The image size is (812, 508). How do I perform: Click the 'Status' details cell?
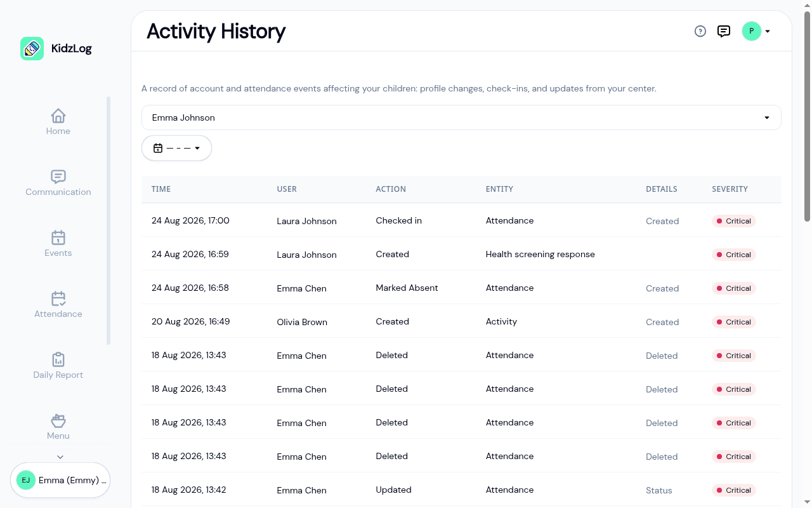pos(658,491)
